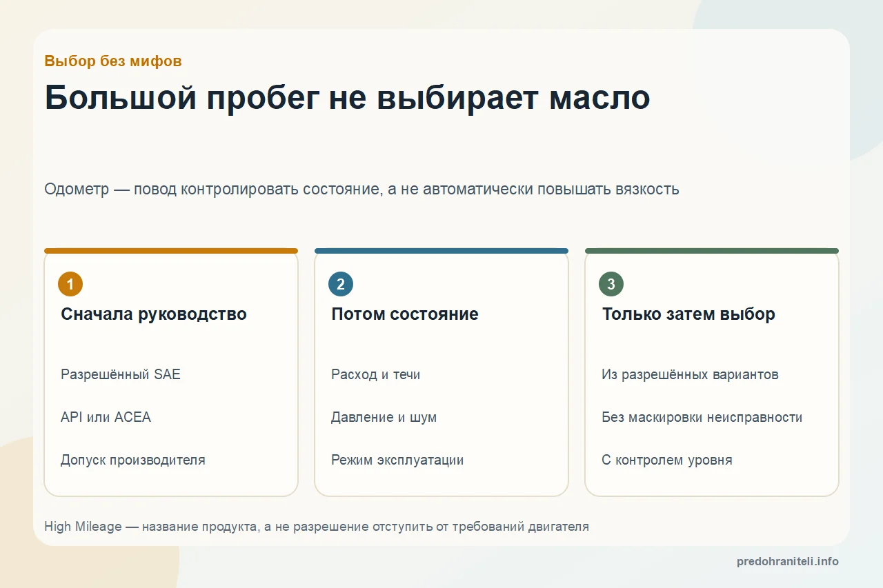Click the 'Разрешённый SAE' item
The image size is (883, 588).
click(x=121, y=375)
